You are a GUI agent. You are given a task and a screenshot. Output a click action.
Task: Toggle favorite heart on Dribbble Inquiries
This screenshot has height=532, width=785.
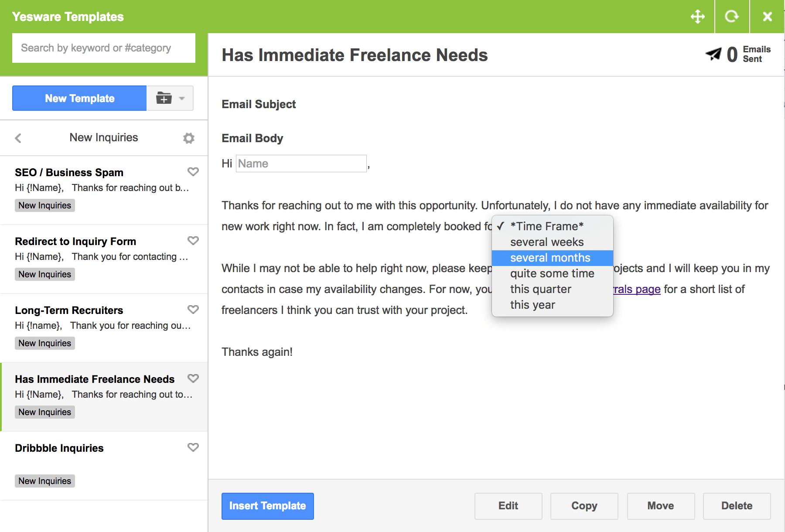[193, 447]
